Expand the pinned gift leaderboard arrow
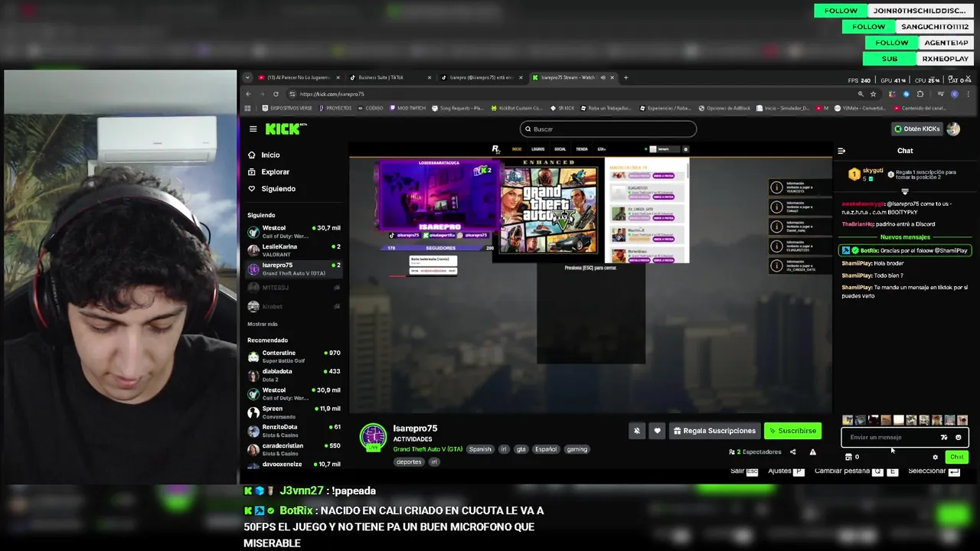Viewport: 980px width, 551px height. [904, 191]
